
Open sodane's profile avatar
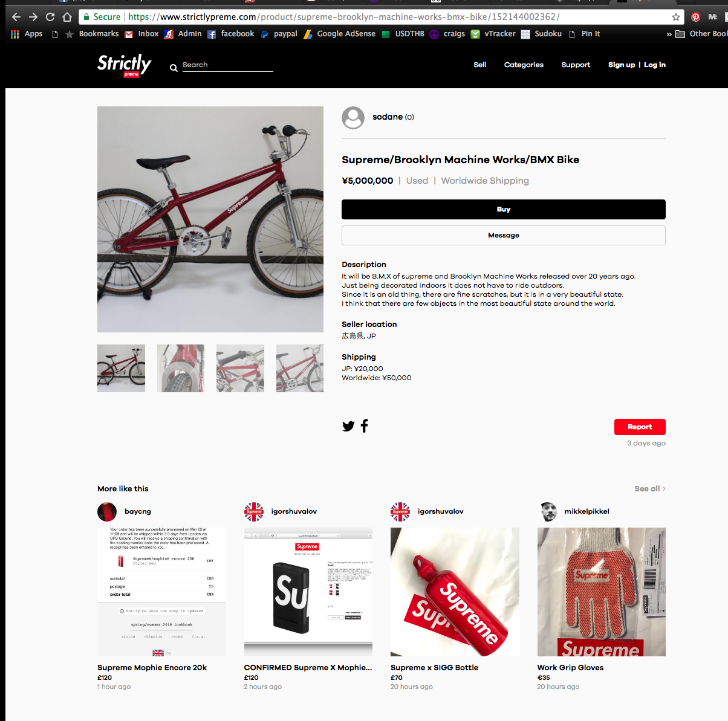click(353, 118)
